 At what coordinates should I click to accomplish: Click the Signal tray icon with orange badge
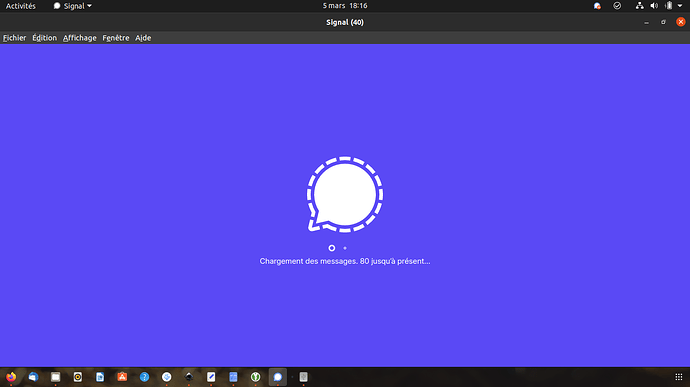point(597,6)
